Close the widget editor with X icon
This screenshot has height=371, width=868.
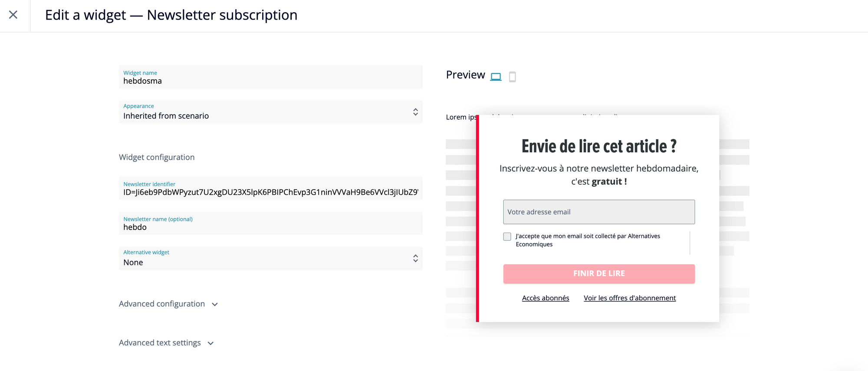tap(13, 15)
